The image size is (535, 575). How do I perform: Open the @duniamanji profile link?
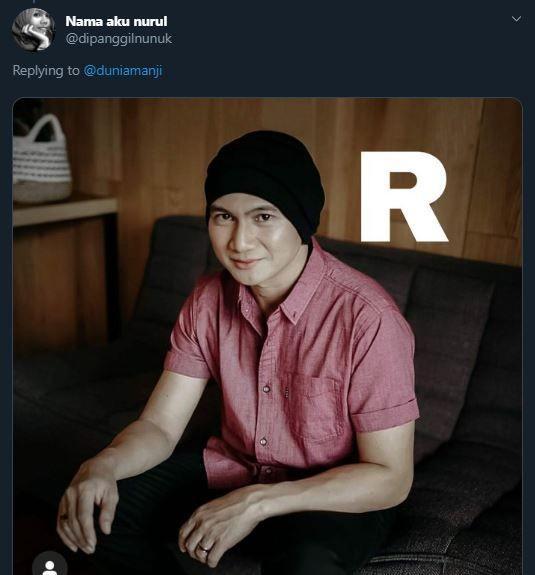click(123, 70)
